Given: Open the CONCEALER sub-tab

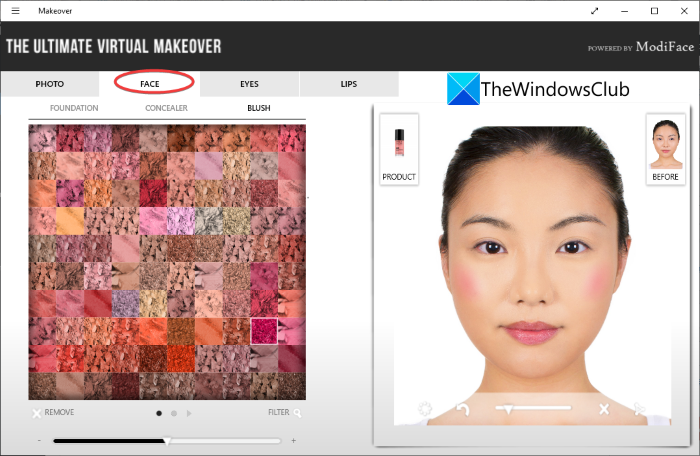Looking at the screenshot, I should pos(166,108).
